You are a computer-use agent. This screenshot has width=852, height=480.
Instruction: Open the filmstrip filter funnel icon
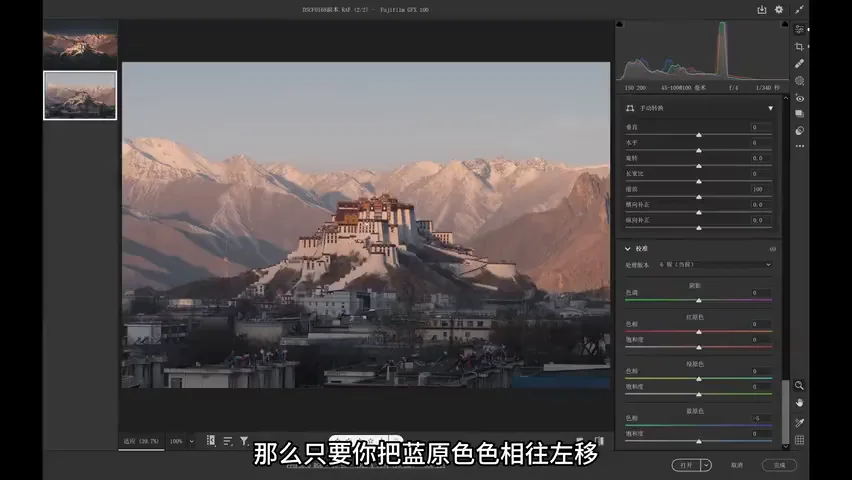point(244,441)
